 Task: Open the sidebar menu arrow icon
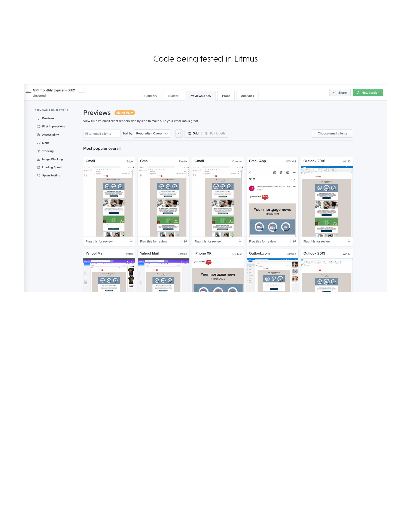pos(28,92)
